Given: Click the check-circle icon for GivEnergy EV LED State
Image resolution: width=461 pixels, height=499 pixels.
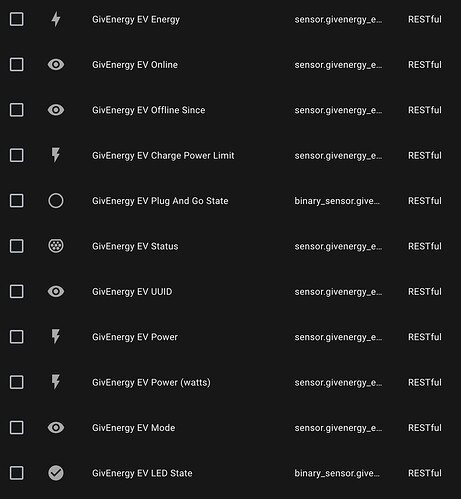Looking at the screenshot, I should [56, 473].
